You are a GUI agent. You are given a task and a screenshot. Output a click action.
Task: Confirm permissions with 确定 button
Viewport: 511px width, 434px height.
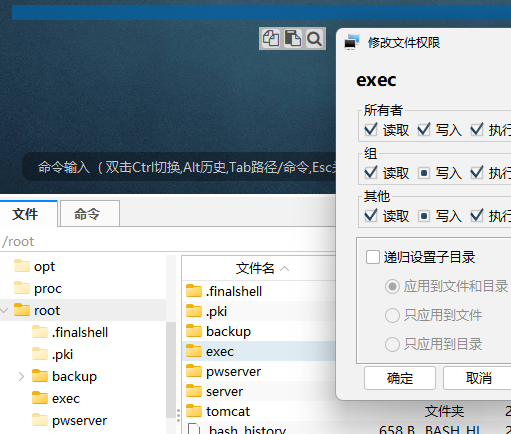[x=400, y=378]
